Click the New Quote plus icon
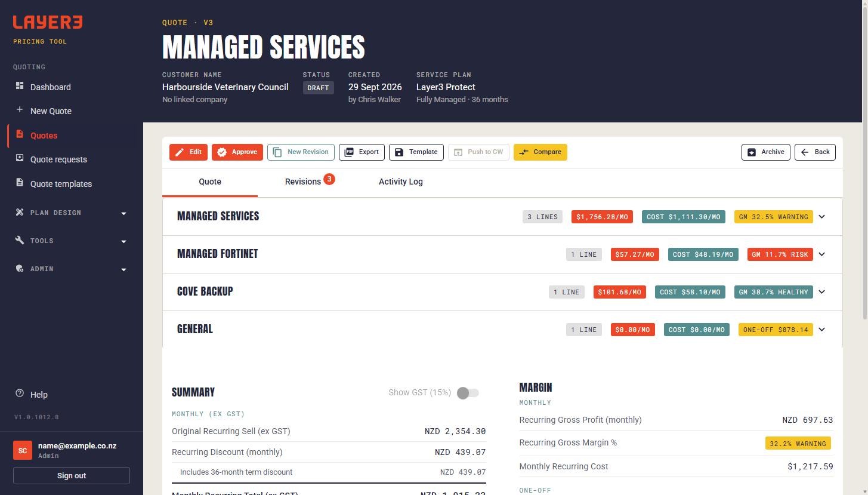This screenshot has width=868, height=495. (20, 110)
